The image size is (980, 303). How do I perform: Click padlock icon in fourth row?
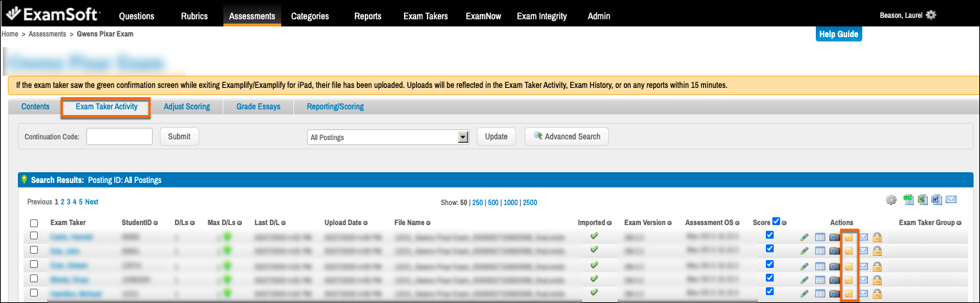click(x=878, y=279)
